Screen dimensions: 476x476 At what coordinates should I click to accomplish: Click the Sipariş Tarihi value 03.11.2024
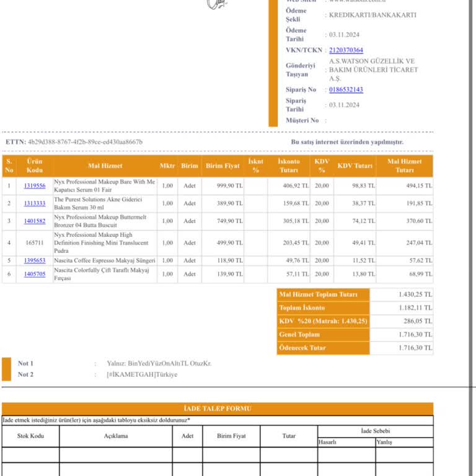pyautogui.click(x=344, y=105)
